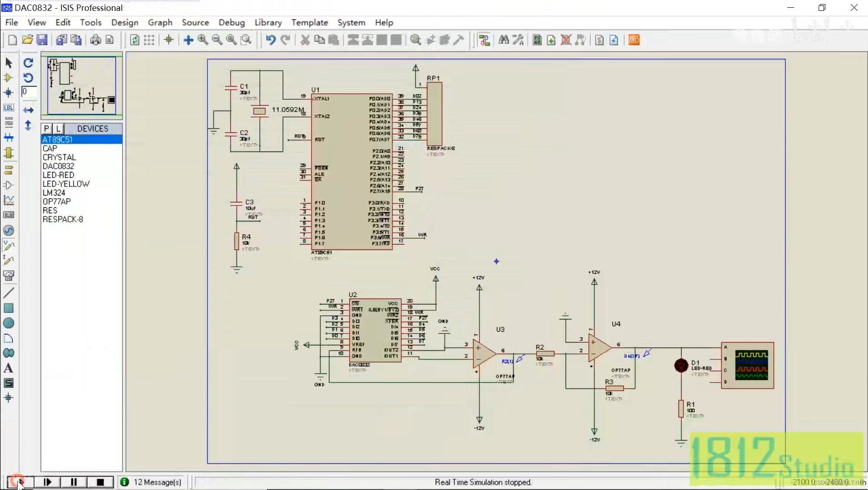Choose the Component mode tool
868x490 pixels.
9,78
